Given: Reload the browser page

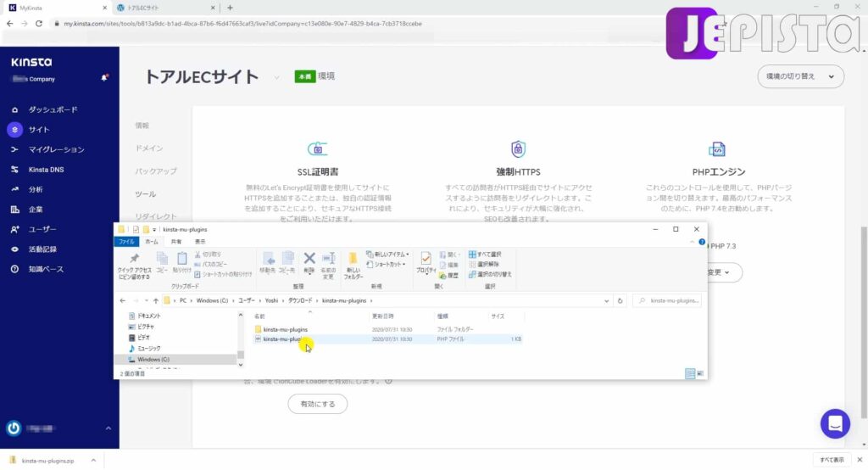Looking at the screenshot, I should [39, 24].
